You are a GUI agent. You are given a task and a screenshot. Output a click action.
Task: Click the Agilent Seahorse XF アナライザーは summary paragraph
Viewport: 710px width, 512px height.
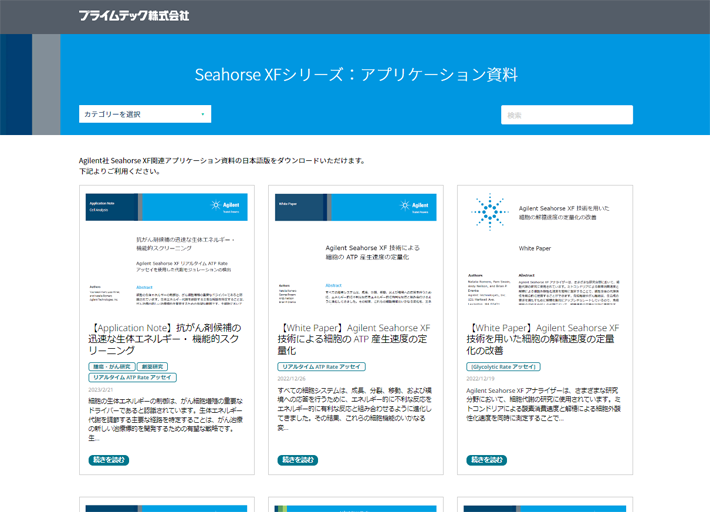pos(543,404)
